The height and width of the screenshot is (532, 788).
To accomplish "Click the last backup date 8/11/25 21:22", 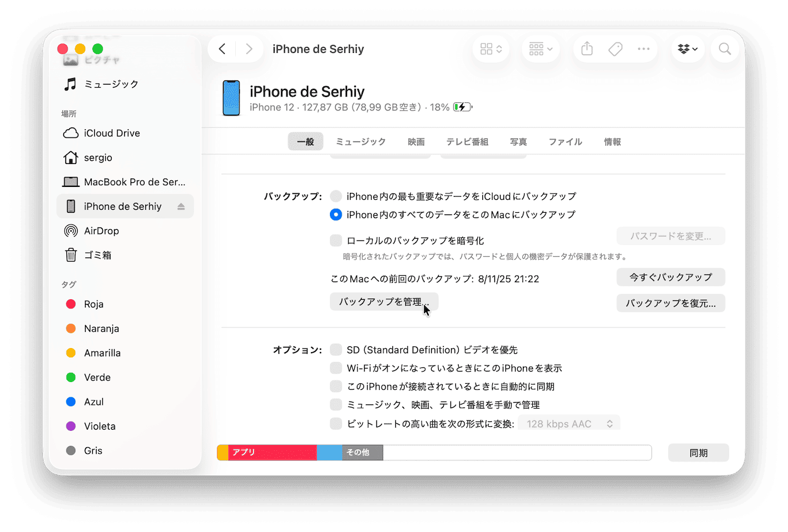I will coord(509,279).
